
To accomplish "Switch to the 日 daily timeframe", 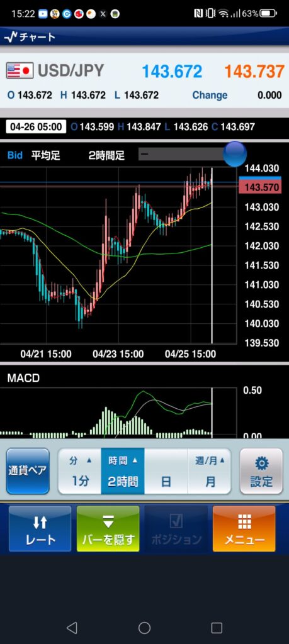I will [166, 470].
